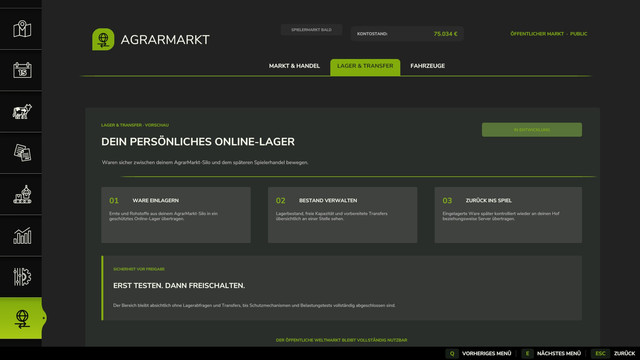Click the Kontostand balance field
This screenshot has height=360, width=640.
(x=407, y=34)
